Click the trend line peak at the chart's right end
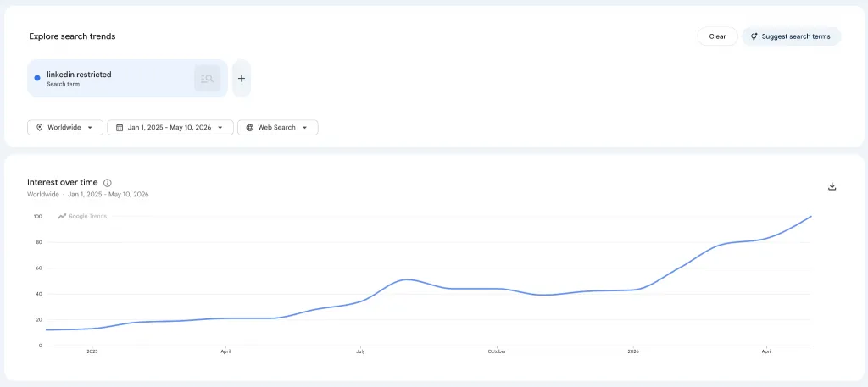 pos(811,216)
